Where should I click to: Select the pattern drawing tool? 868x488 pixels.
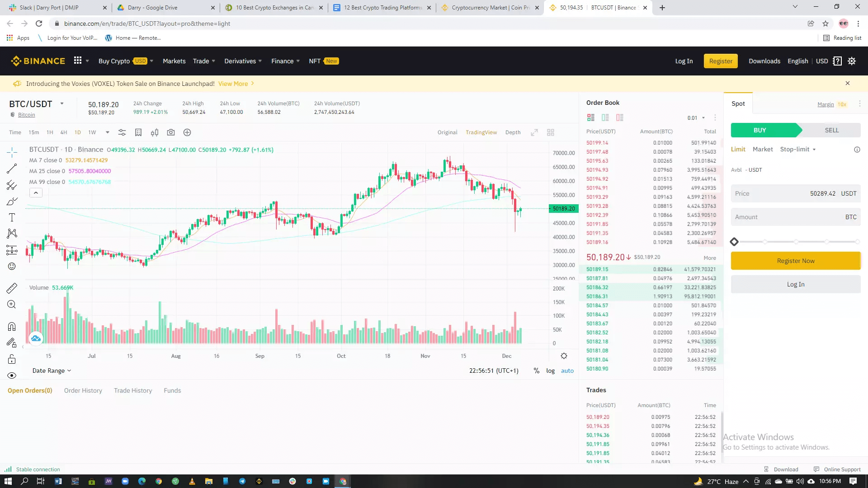click(x=12, y=234)
